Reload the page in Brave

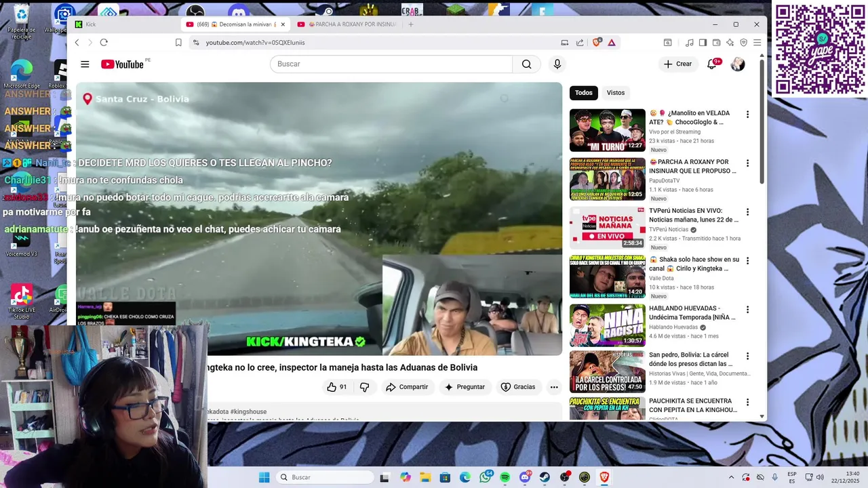coord(104,42)
